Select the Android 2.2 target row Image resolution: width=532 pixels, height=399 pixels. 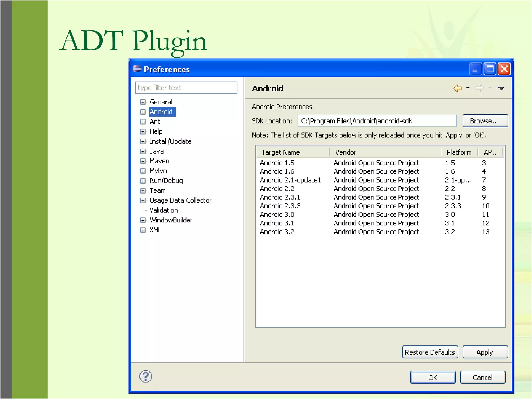[x=380, y=189]
